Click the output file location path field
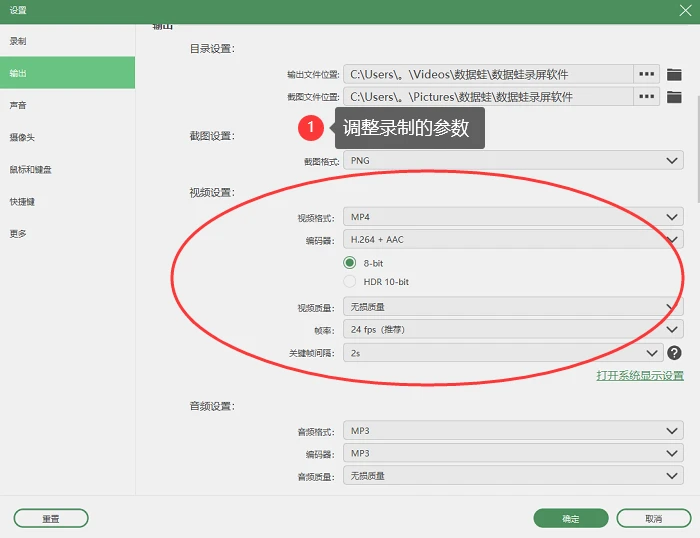 488,74
